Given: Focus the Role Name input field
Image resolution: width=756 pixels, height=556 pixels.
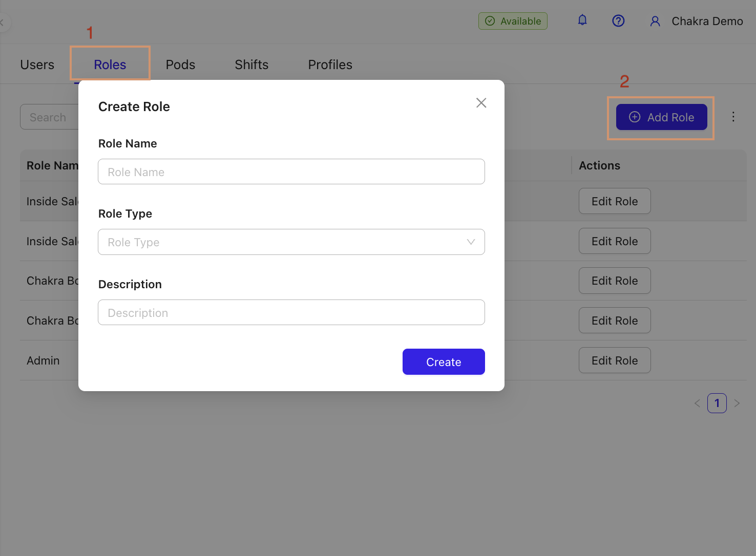Looking at the screenshot, I should pyautogui.click(x=291, y=172).
